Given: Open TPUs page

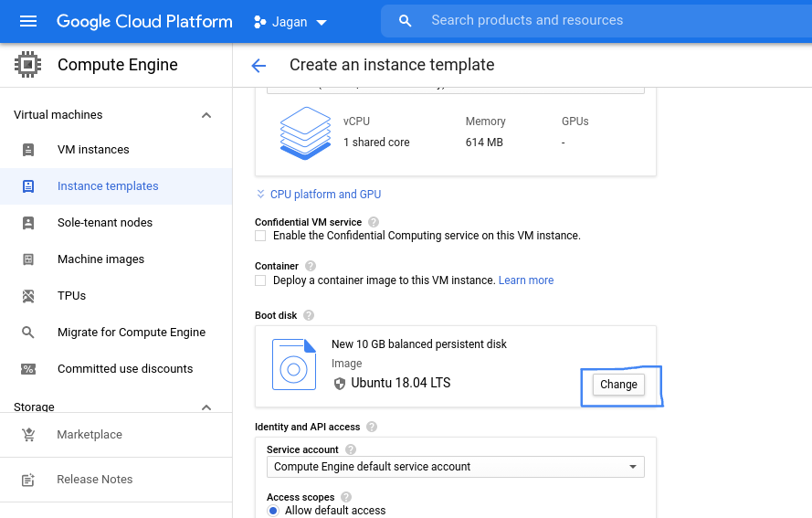Looking at the screenshot, I should click(71, 296).
